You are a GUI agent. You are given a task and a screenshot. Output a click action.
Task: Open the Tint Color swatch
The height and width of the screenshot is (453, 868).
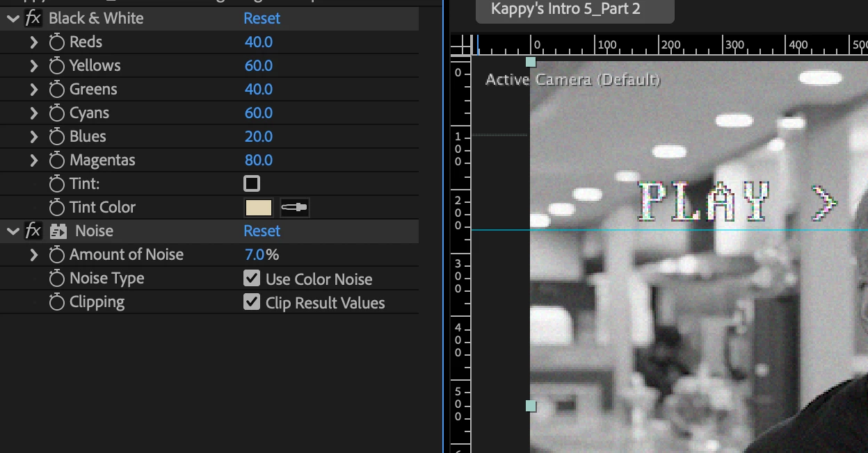tap(259, 207)
